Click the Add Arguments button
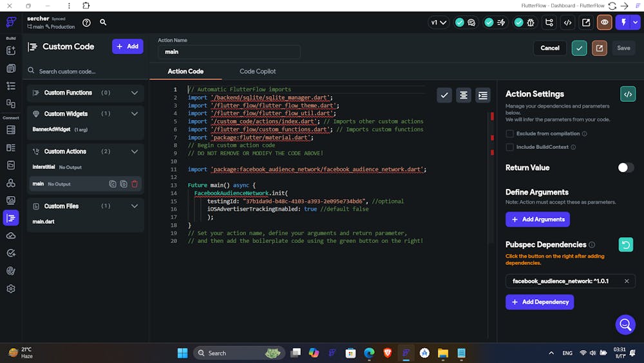 538,219
